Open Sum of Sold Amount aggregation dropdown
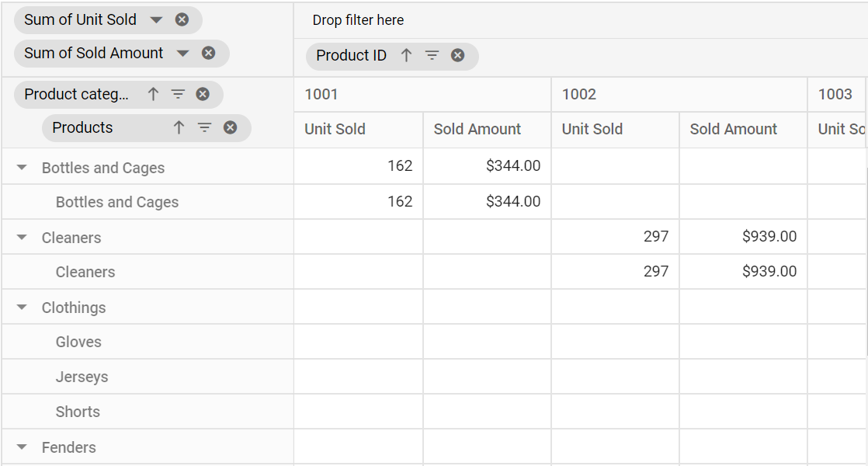This screenshot has width=868, height=466. 182,54
